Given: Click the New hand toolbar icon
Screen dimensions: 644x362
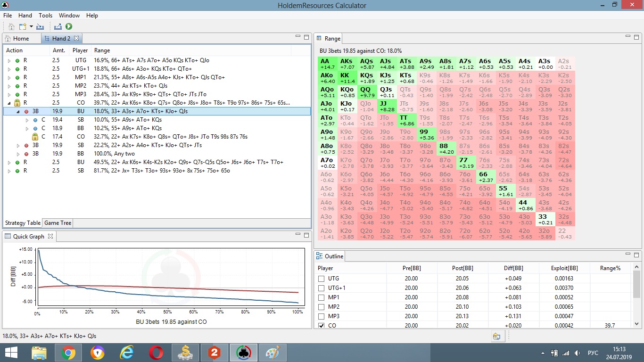Looking at the screenshot, I should pos(23,27).
